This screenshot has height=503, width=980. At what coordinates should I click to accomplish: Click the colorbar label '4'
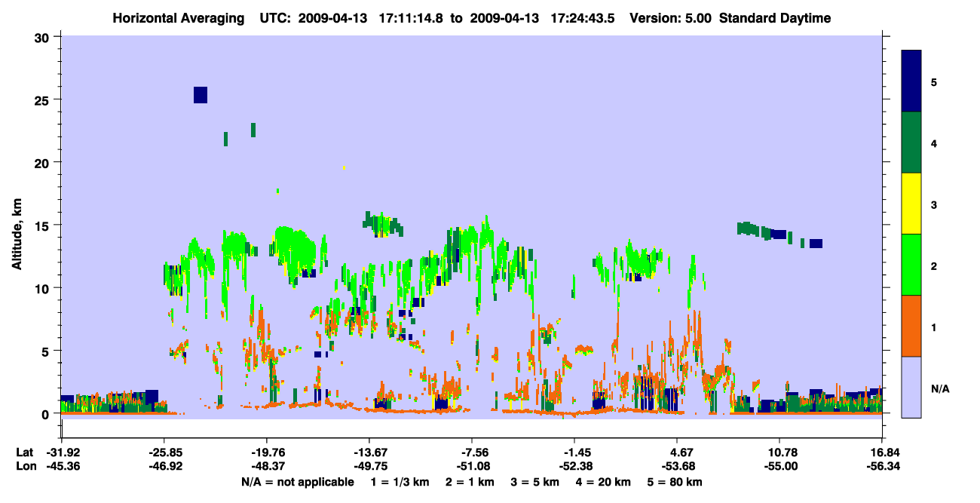933,143
